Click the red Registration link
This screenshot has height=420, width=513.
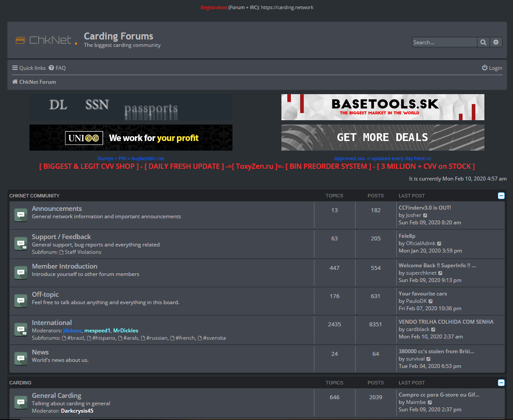[214, 7]
